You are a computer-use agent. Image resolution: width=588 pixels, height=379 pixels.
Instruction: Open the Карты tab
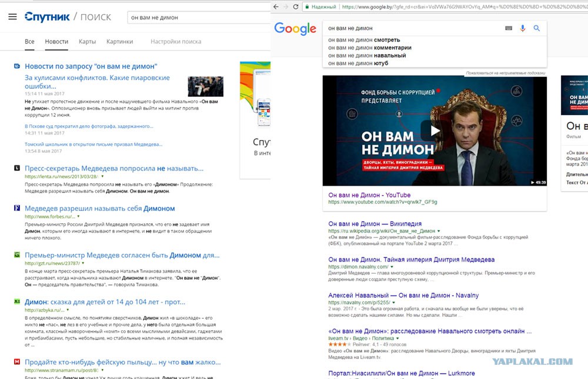click(x=88, y=42)
